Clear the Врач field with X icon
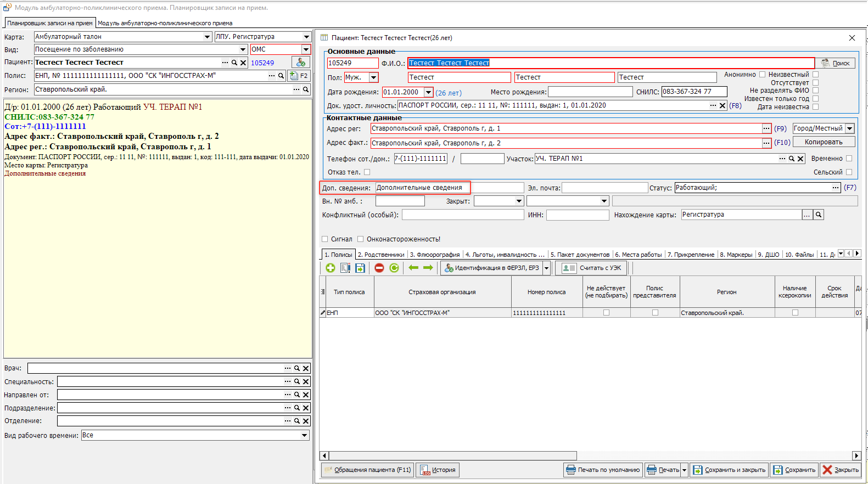Screen dimensions: 868x484 (x=306, y=368)
